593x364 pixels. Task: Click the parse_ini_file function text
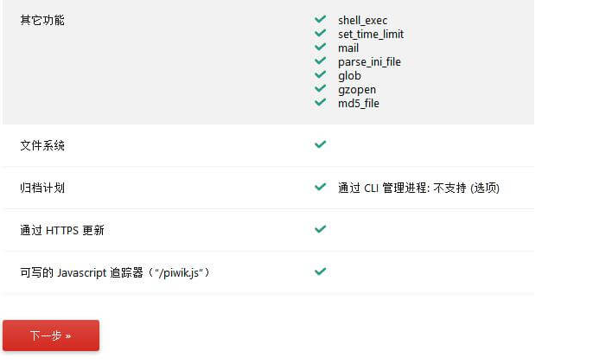point(369,62)
